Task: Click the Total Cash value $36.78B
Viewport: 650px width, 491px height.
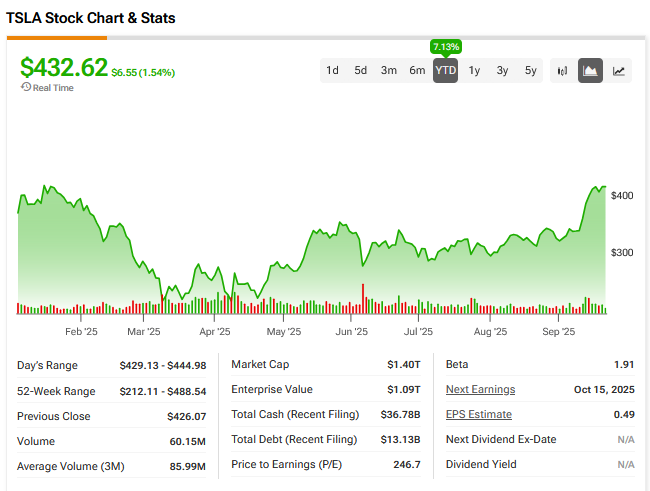Action: click(400, 414)
